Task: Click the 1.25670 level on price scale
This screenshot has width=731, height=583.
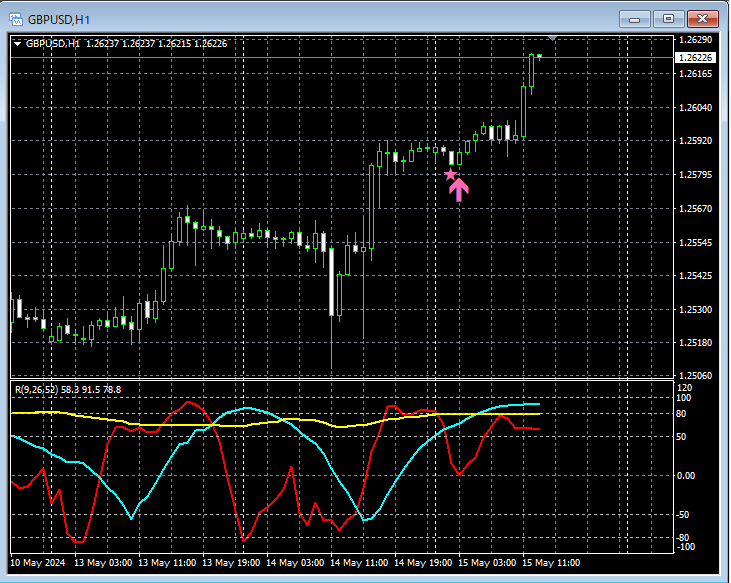Action: [695, 209]
